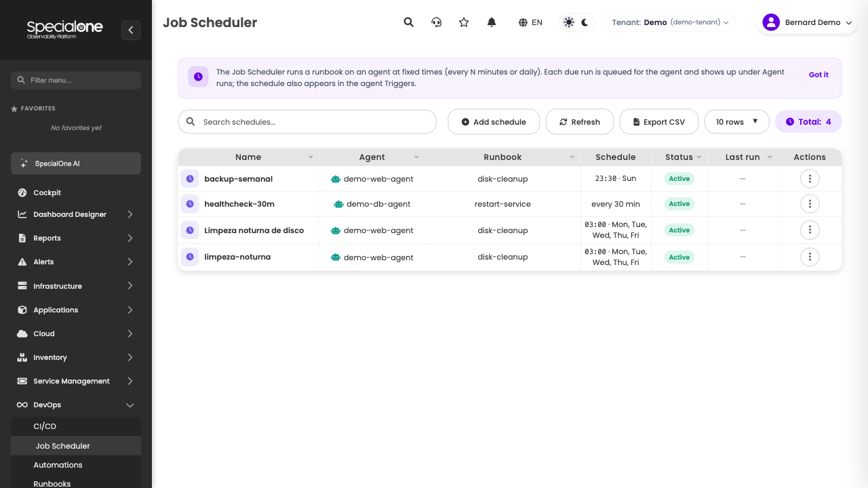Open notifications bell
The width and height of the screenshot is (868, 488).
pos(492,22)
